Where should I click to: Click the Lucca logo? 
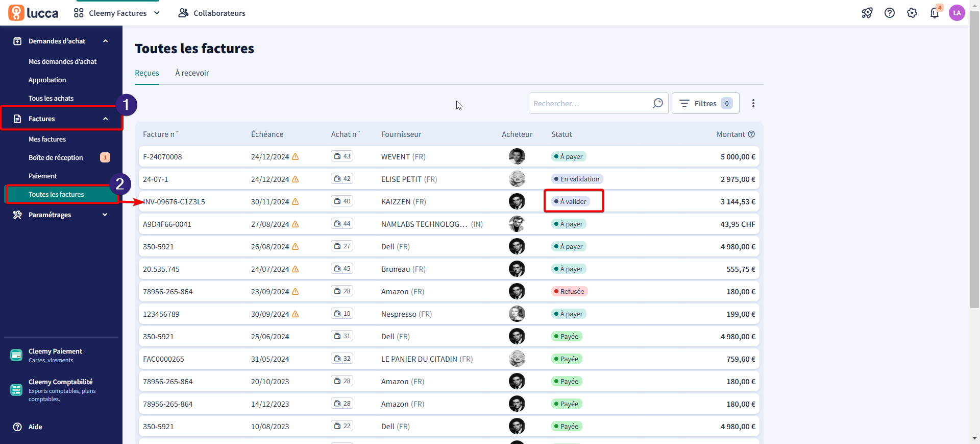[33, 13]
